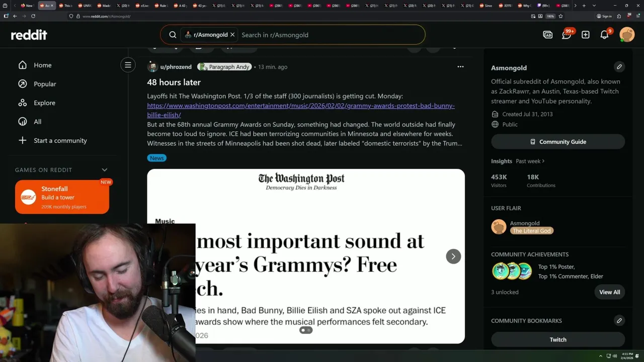The height and width of the screenshot is (362, 644).
Task: Click the community achievements badge icons
Action: tap(512, 271)
